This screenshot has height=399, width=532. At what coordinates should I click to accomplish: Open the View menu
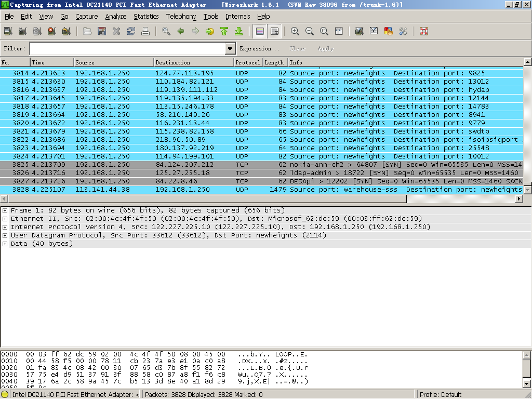pos(46,16)
